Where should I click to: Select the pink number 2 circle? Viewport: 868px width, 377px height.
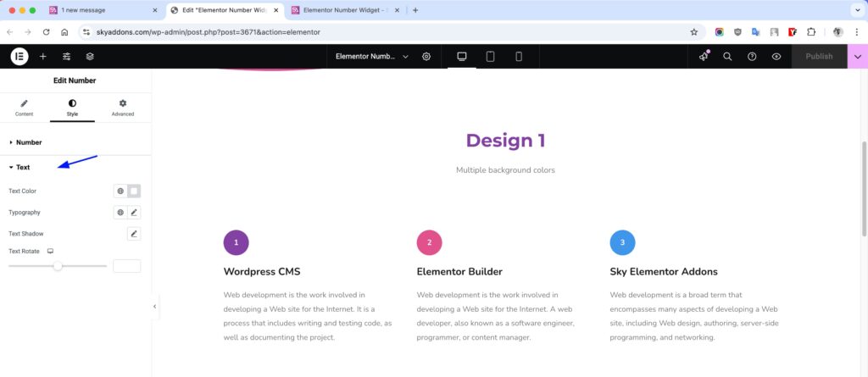[x=430, y=242]
